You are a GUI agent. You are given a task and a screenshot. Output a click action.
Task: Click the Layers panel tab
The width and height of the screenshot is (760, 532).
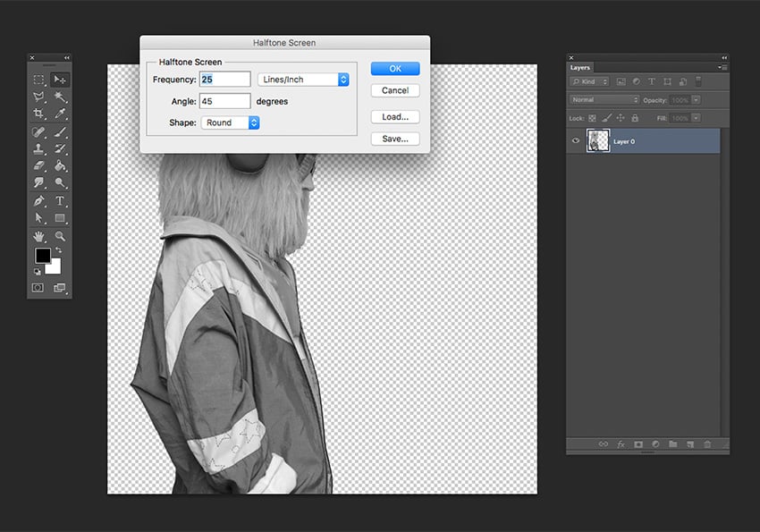pyautogui.click(x=580, y=67)
